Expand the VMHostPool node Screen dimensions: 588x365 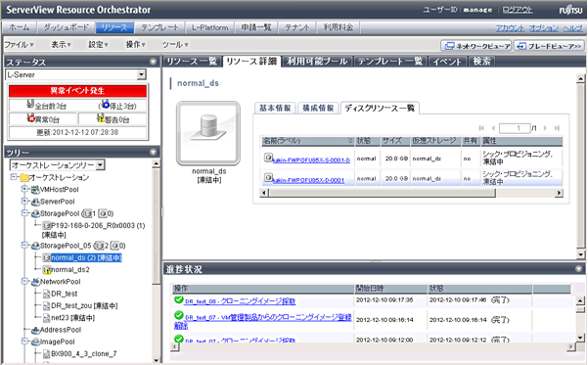click(x=24, y=189)
